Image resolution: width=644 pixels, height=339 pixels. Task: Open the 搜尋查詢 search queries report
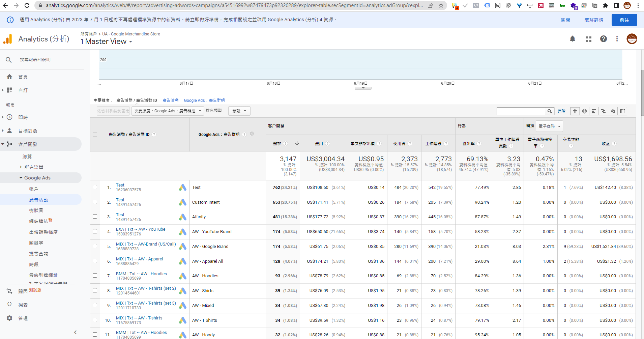[38, 254]
